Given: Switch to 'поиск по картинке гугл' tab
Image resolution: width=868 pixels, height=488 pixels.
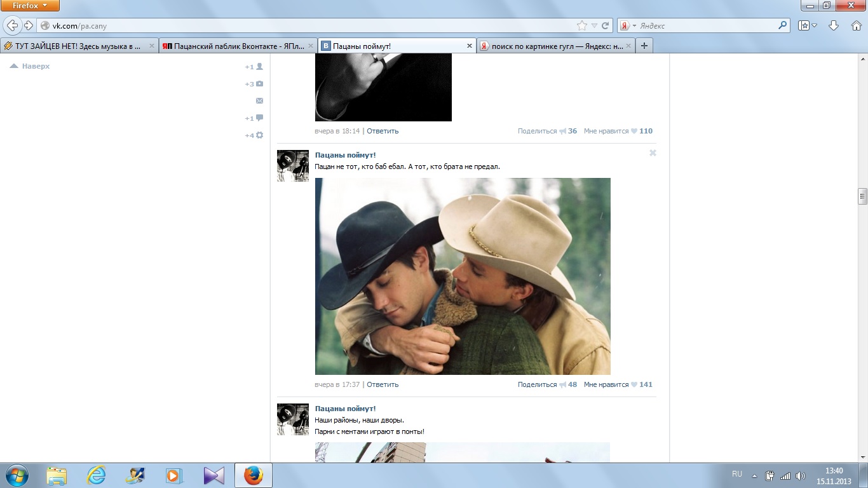Looking at the screenshot, I should tap(555, 46).
